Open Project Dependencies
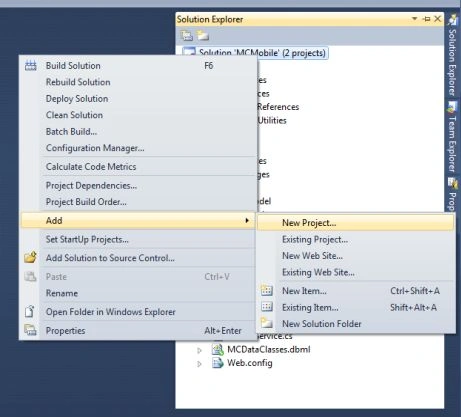Image resolution: width=461 pixels, height=417 pixels. (x=138, y=185)
